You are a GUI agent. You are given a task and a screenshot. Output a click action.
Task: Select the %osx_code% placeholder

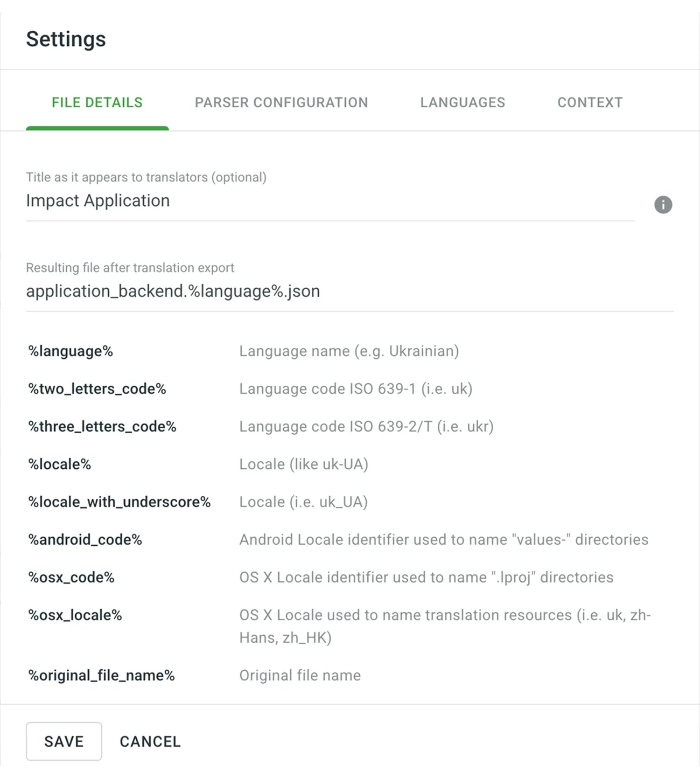[x=72, y=578]
